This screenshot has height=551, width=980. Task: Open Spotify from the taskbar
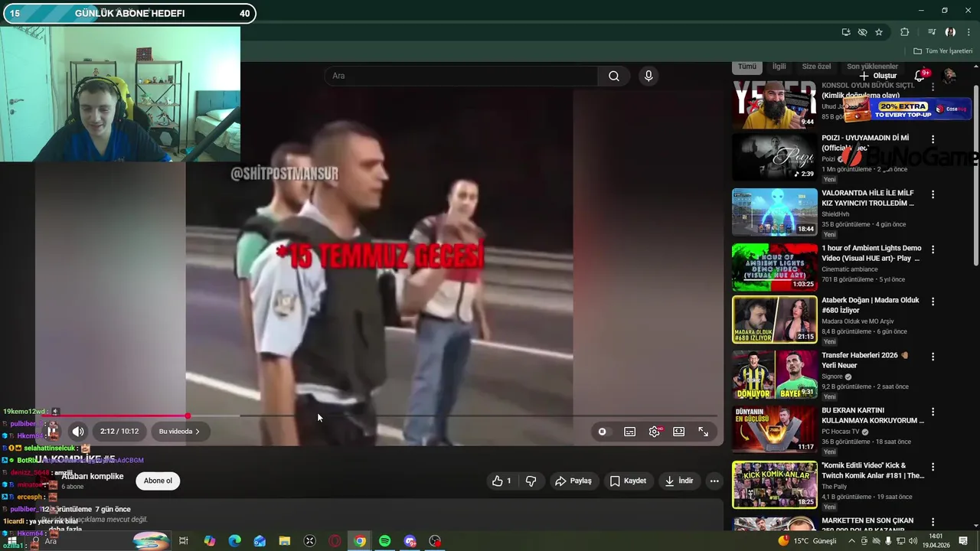tap(385, 541)
